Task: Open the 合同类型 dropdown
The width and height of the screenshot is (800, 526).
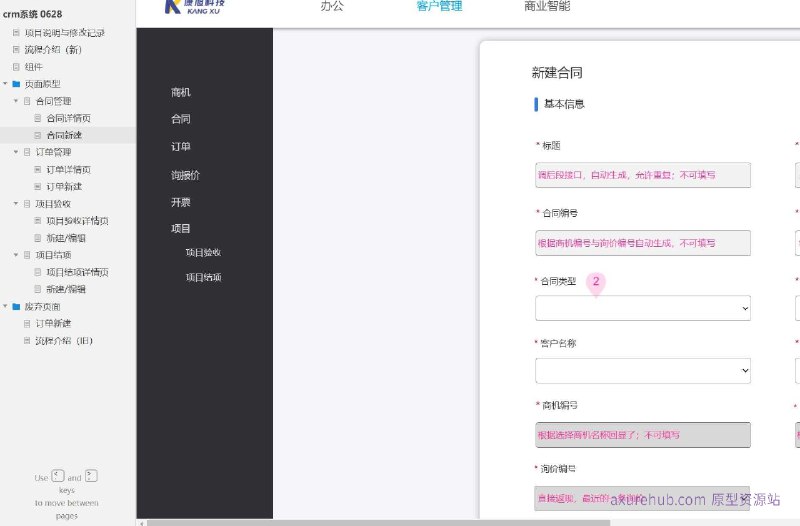Action: point(643,308)
